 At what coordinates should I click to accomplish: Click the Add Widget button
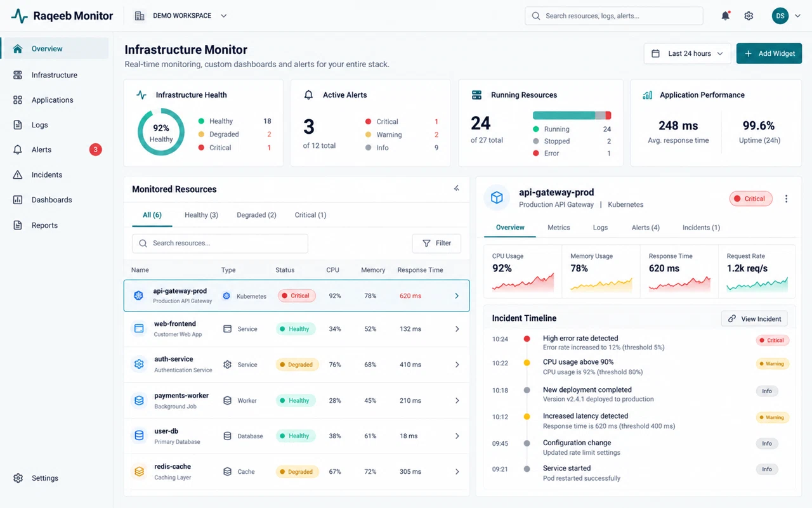pos(769,54)
